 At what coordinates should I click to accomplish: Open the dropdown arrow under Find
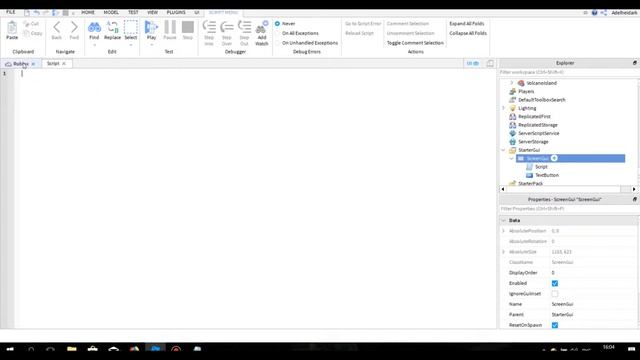click(x=94, y=44)
